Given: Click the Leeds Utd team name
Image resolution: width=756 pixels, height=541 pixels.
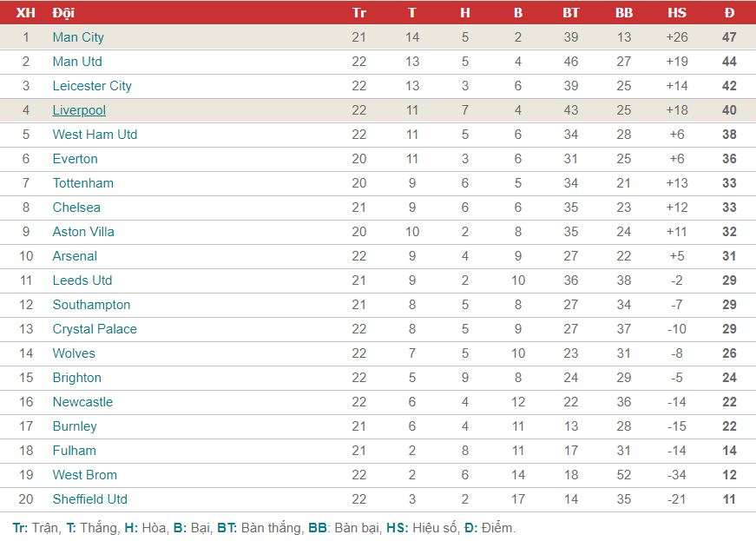Looking at the screenshot, I should (82, 280).
